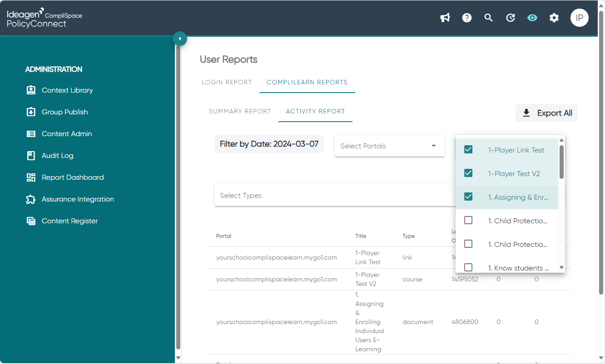The height and width of the screenshot is (364, 605).
Task: Click the Audit Log icon
Action: [31, 155]
